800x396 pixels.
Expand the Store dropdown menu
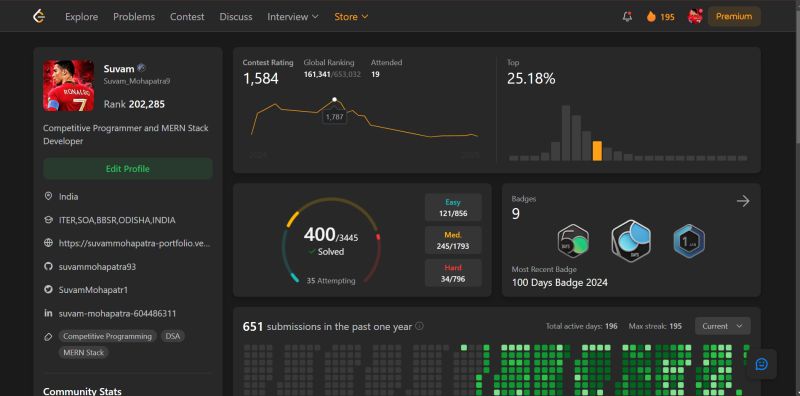click(351, 17)
